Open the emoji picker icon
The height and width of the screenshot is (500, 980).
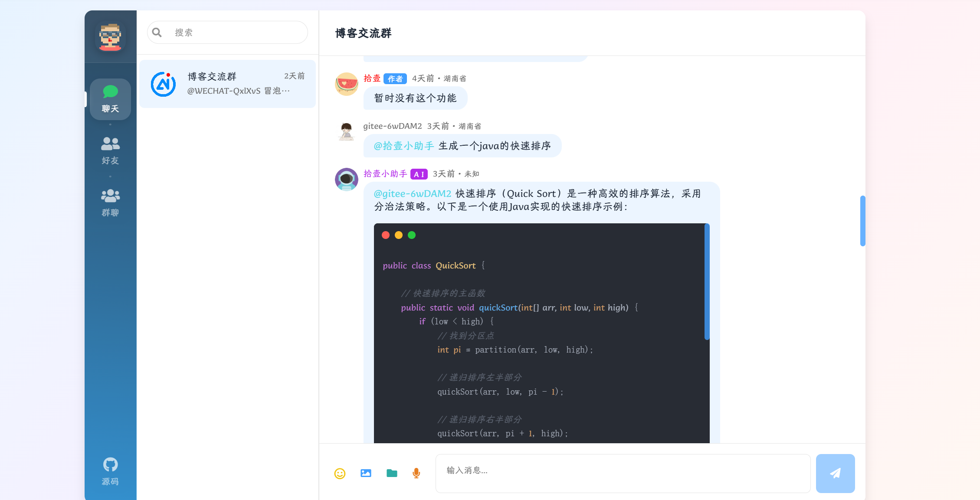340,473
